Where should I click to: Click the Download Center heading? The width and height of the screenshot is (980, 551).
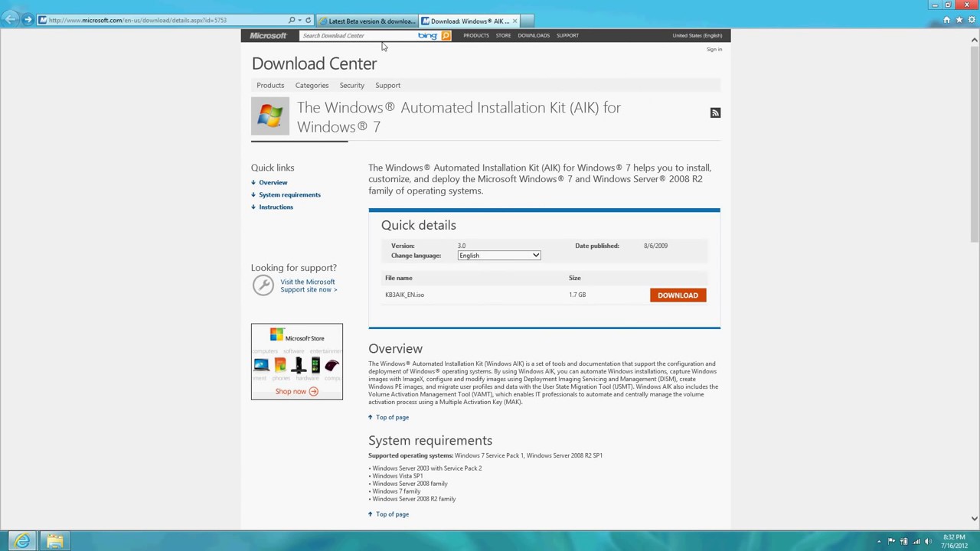(314, 64)
